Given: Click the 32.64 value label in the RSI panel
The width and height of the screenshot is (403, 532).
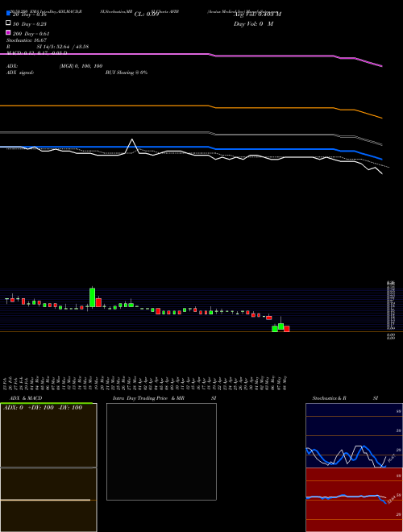Looking at the screenshot, I should click(392, 500).
